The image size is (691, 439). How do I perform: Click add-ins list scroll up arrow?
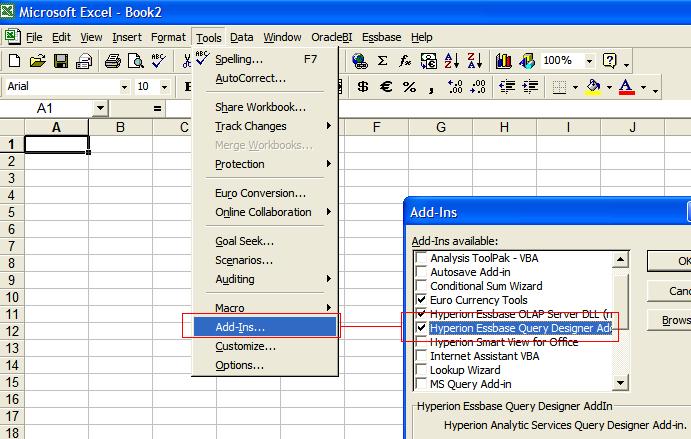tap(620, 259)
